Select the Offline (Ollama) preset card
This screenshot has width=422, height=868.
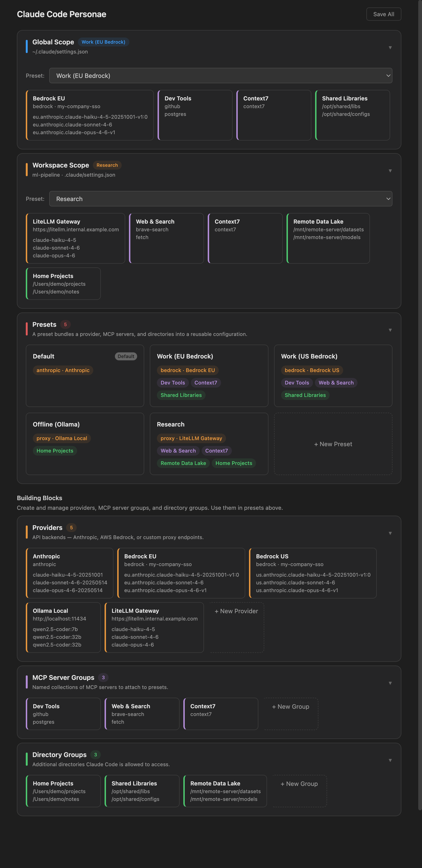85,444
